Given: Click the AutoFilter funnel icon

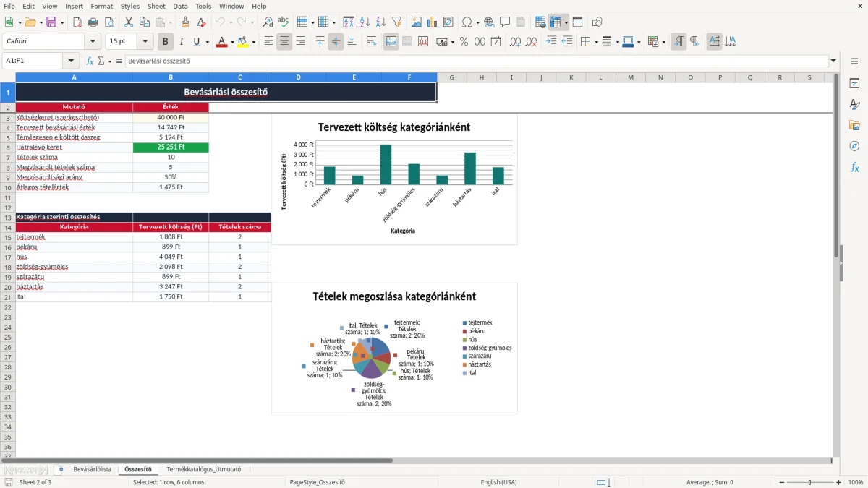Looking at the screenshot, I should [x=397, y=22].
